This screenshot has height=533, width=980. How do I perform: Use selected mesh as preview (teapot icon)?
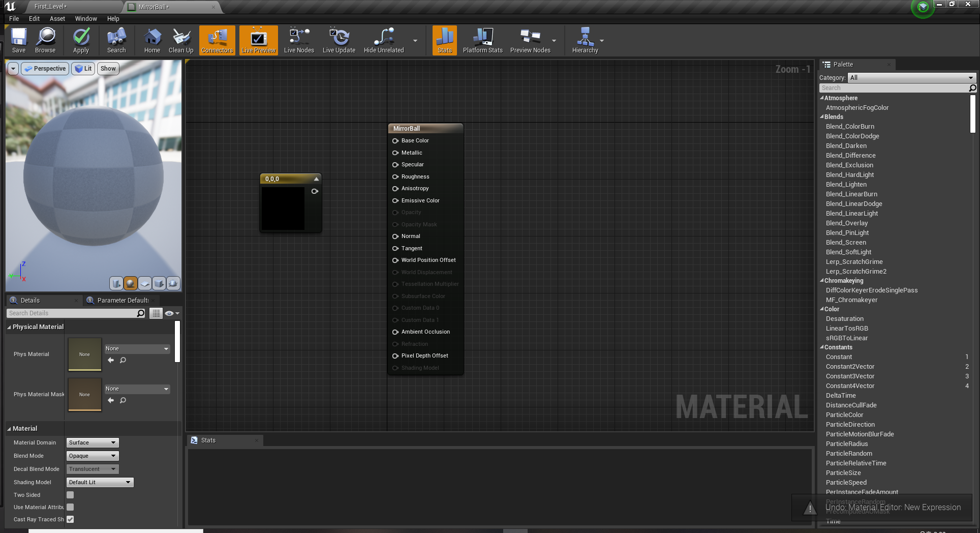pyautogui.click(x=173, y=283)
